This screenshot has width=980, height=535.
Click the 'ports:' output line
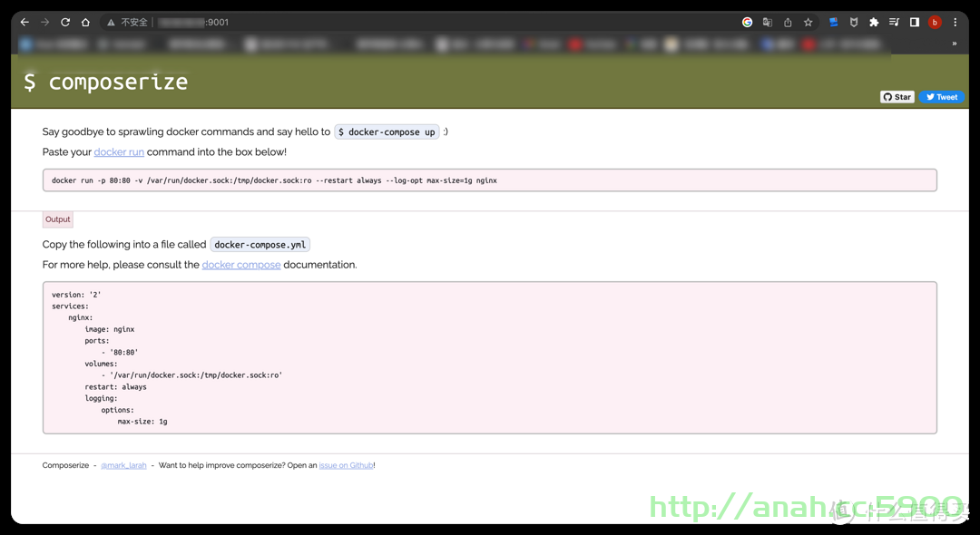click(x=97, y=341)
